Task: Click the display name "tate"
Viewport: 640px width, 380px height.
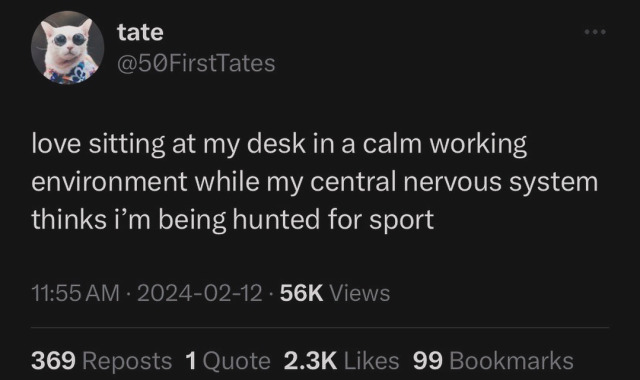Action: point(140,32)
